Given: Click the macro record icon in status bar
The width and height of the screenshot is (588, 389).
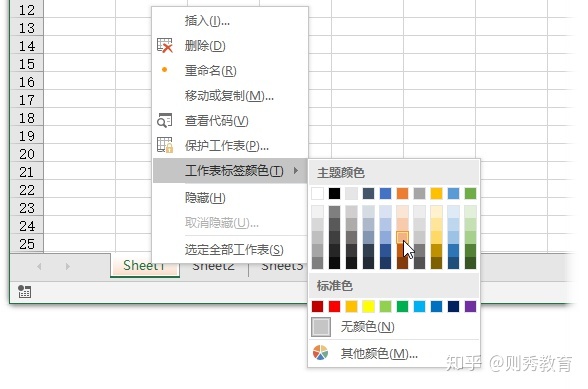Looking at the screenshot, I should click(x=24, y=291).
